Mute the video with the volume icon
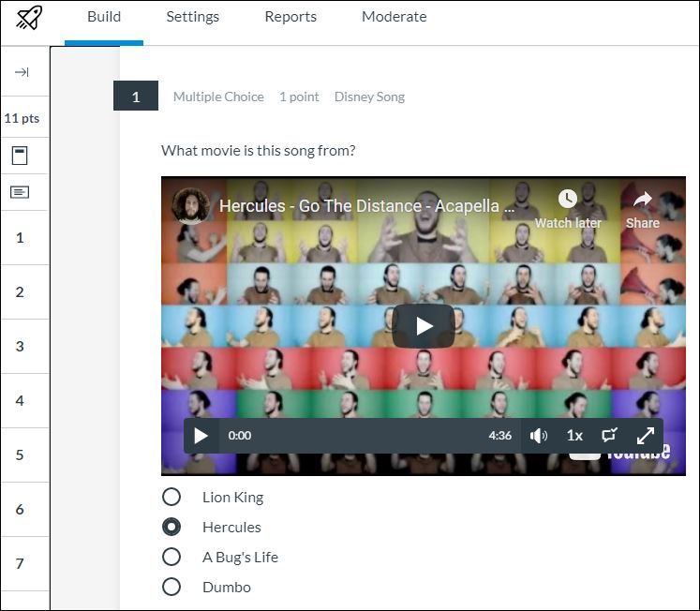Viewport: 700px width, 611px height. point(539,436)
